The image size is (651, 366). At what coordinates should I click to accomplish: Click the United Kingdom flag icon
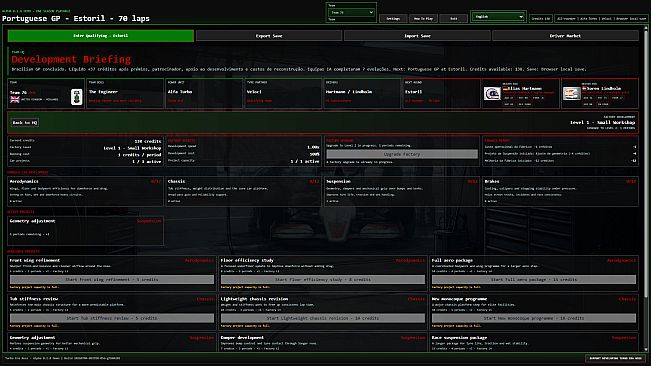pyautogui.click(x=15, y=99)
